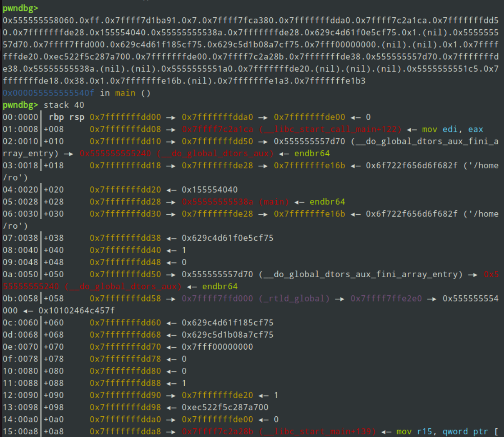Click value 0x629c4d61f0e5cf75 in row 07
Image resolution: width=504 pixels, height=437 pixels.
click(227, 238)
